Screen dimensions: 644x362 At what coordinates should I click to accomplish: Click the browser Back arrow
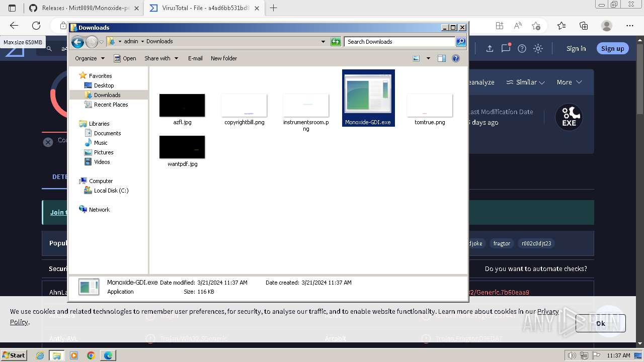[14, 26]
